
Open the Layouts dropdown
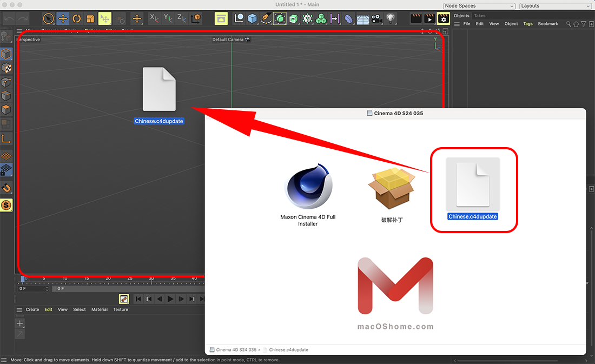pos(555,6)
